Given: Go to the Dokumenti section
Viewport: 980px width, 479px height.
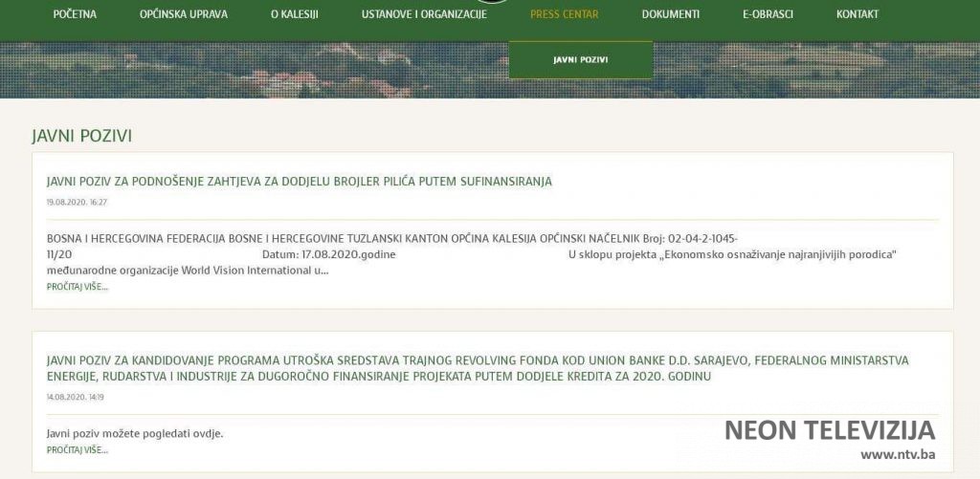Looking at the screenshot, I should coord(670,14).
